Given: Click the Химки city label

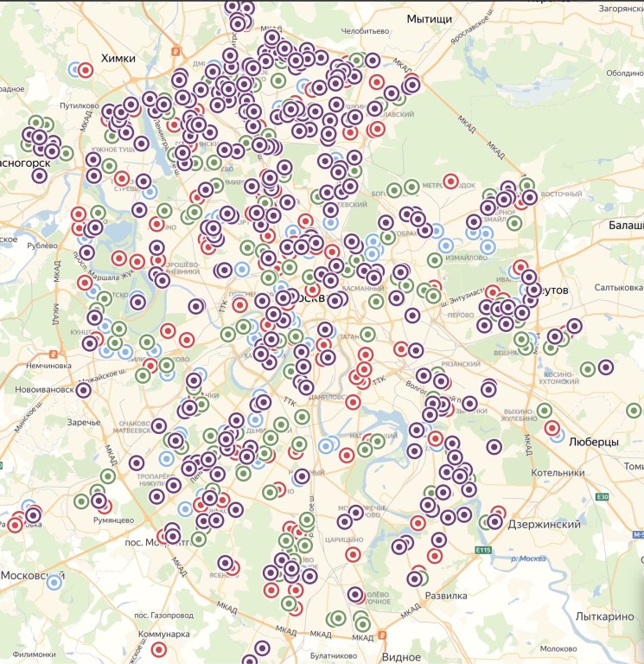Looking at the screenshot, I should [x=118, y=59].
